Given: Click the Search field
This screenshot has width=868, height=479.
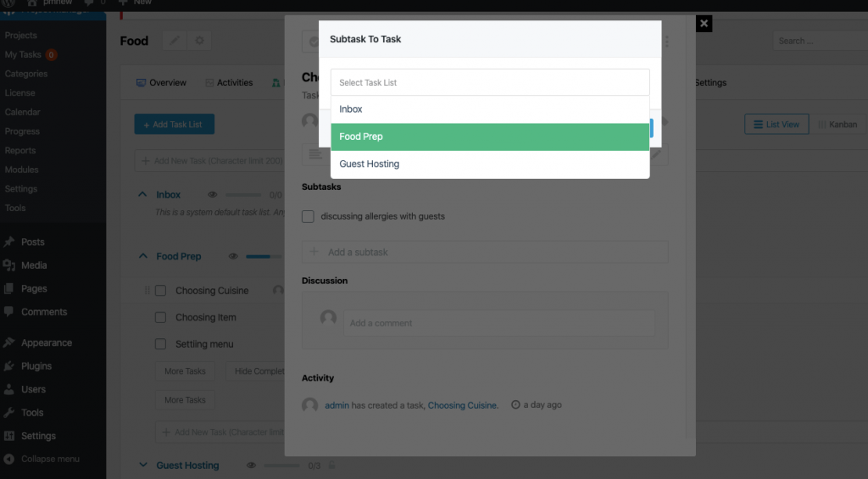Looking at the screenshot, I should pos(821,41).
